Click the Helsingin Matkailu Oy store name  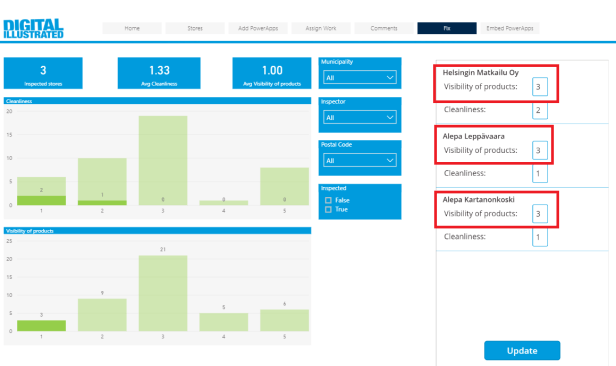(x=480, y=73)
